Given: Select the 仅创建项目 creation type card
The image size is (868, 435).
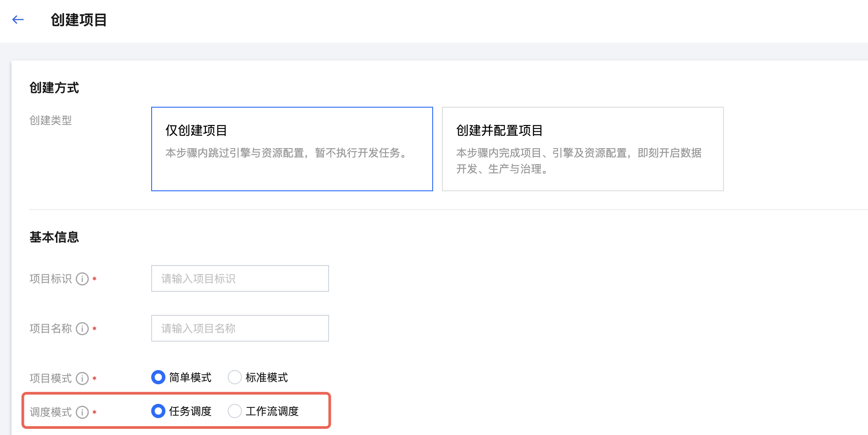Looking at the screenshot, I should (x=292, y=149).
